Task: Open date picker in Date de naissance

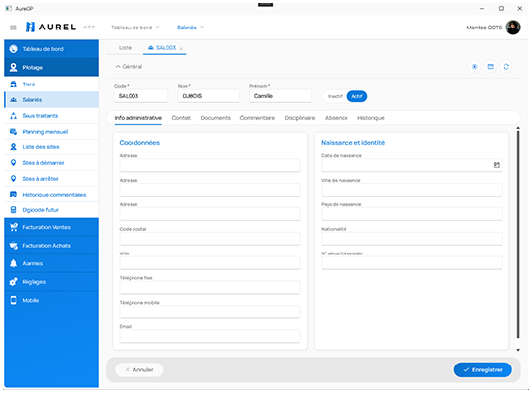Action: tap(496, 165)
